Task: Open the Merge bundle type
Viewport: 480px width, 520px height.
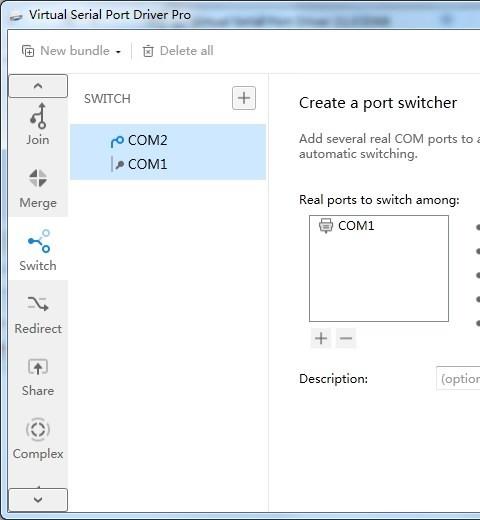Action: pyautogui.click(x=38, y=186)
